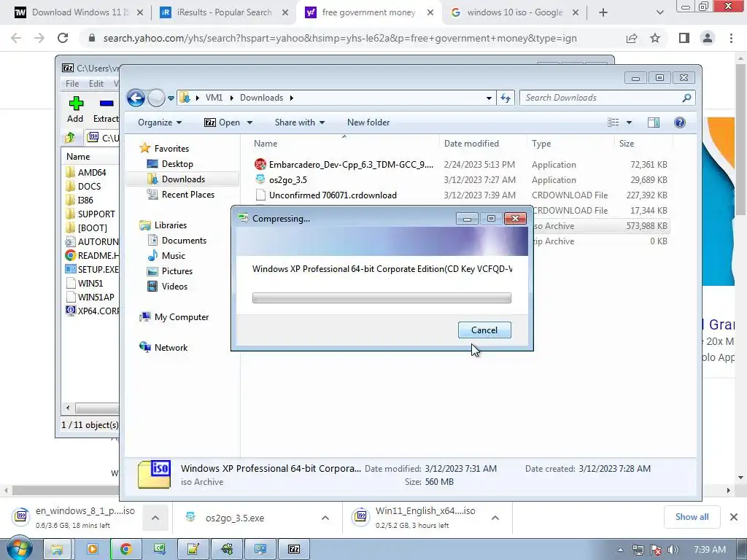The height and width of the screenshot is (560, 747).
Task: Expand the Open button dropdown arrow
Action: click(249, 122)
